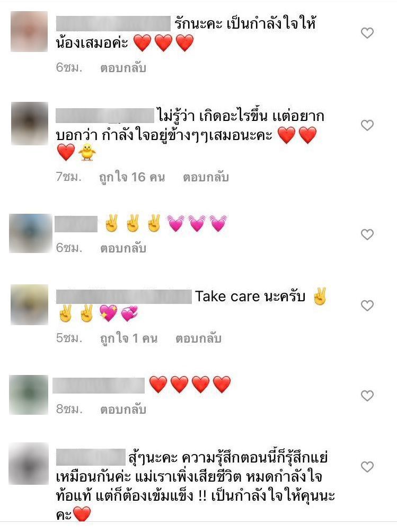The image size is (397, 532).
Task: Reply to the four red hearts comment
Action: tap(123, 409)
